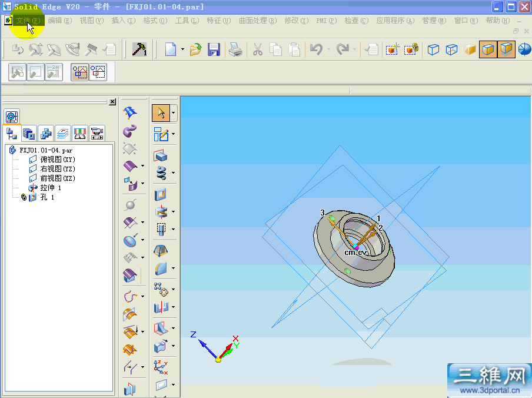Click the Cut scissors icon
Viewport: 532px width, 398px height.
coord(258,49)
